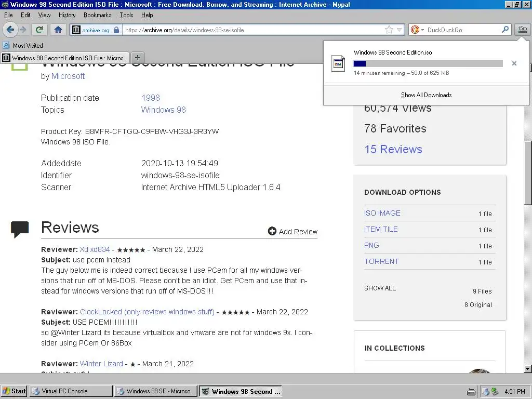Viewport: 532px width, 399px height.
Task: Open the Microsoft creator link
Action: (x=68, y=76)
